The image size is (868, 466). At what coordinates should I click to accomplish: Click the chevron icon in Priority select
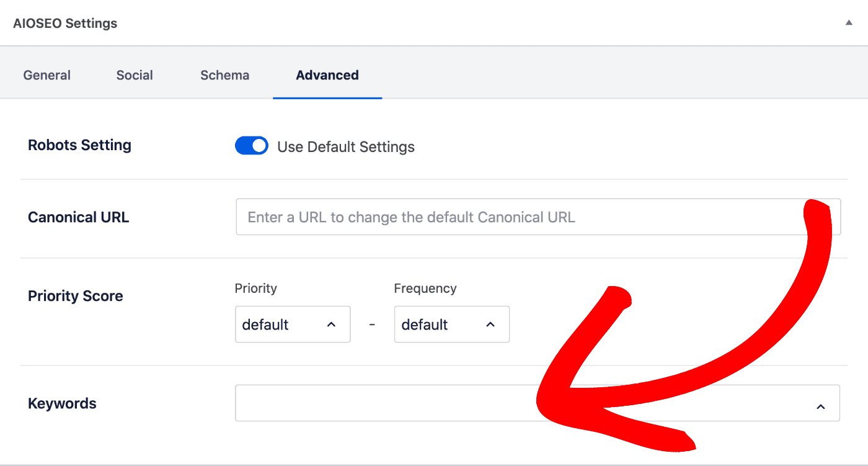331,325
